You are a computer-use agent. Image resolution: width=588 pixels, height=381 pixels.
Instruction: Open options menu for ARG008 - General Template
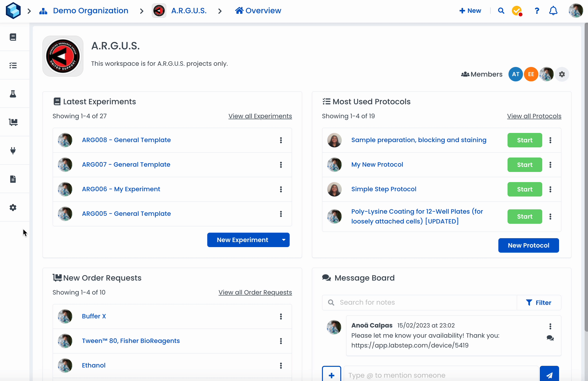point(281,140)
